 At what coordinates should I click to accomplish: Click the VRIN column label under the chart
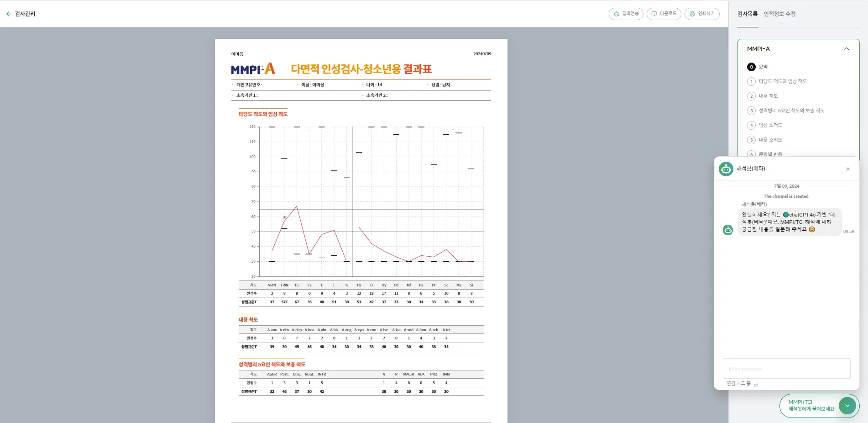(272, 285)
